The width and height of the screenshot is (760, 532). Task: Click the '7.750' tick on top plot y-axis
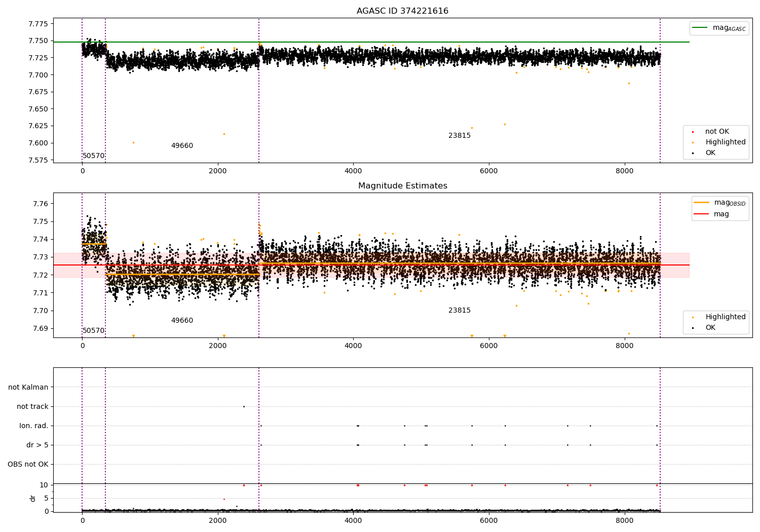click(38, 41)
